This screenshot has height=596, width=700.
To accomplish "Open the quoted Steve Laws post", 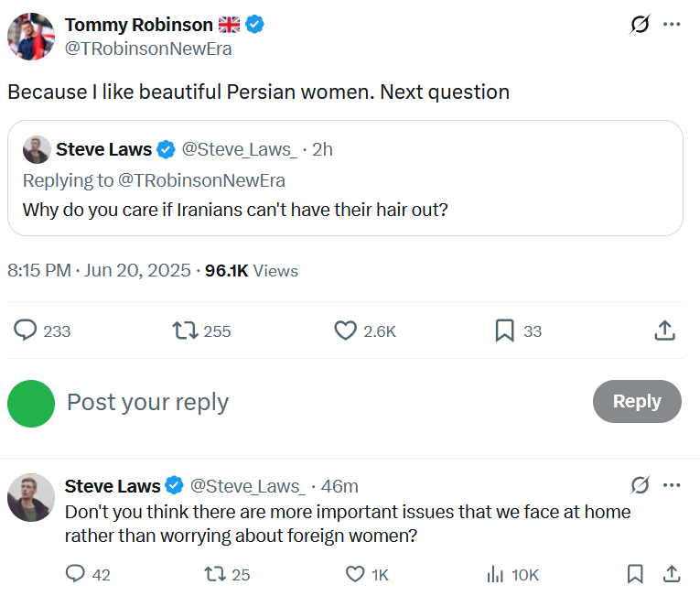I will (345, 178).
